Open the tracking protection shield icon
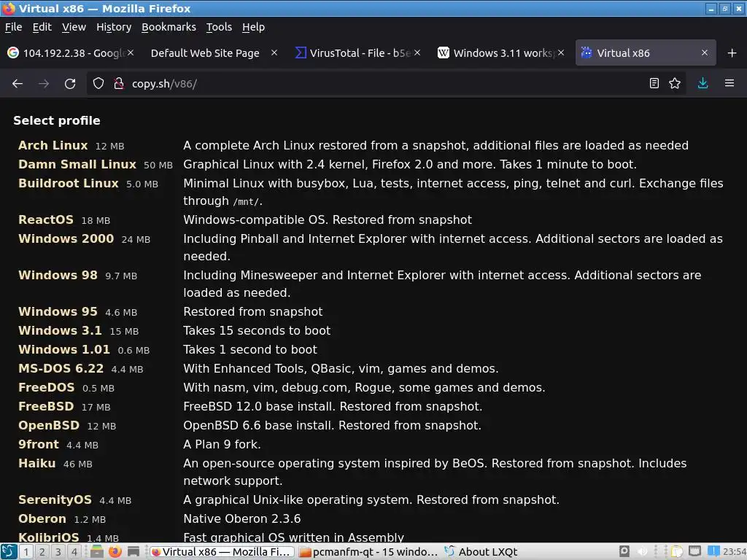 [x=98, y=83]
